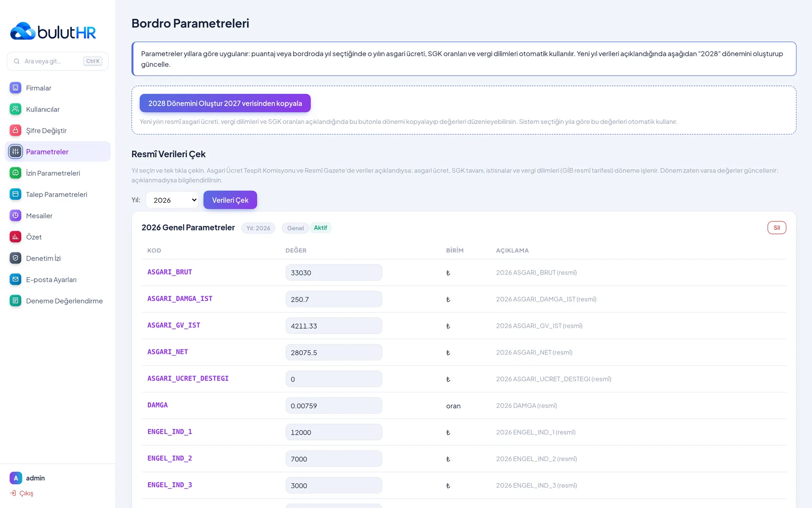Click 2028 Dönemini Oluştur button
The image size is (812, 508).
(225, 103)
